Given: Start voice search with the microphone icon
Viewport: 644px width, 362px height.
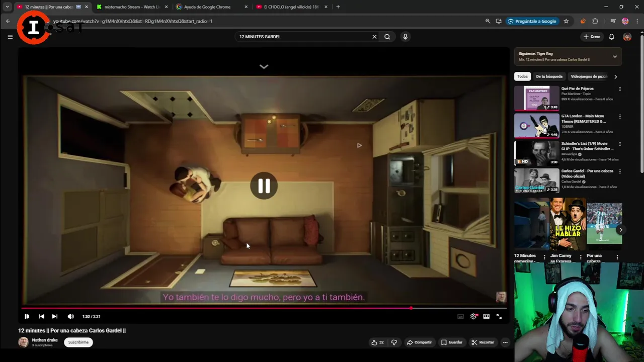Looking at the screenshot, I should tap(405, 37).
